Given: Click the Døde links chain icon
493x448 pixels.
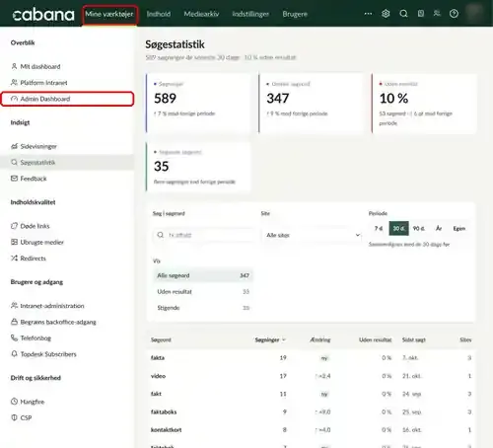Looking at the screenshot, I should (14, 226).
